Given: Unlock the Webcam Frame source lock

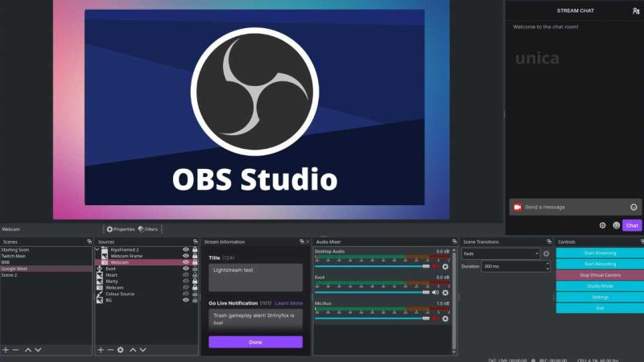Looking at the screenshot, I should coord(195,256).
